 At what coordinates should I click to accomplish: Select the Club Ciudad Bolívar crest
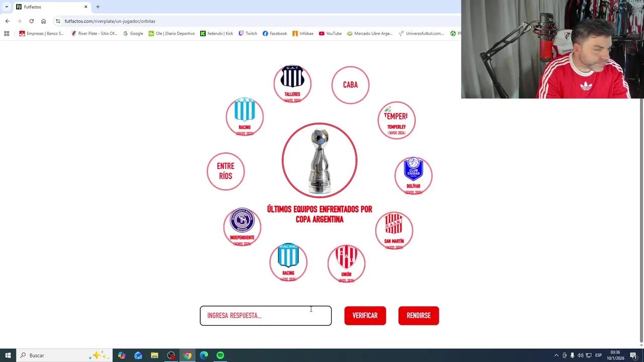[414, 175]
